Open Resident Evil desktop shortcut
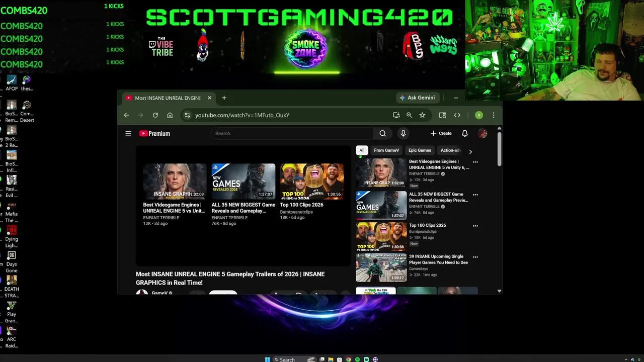This screenshot has height=362, width=644. pyautogui.click(x=12, y=187)
